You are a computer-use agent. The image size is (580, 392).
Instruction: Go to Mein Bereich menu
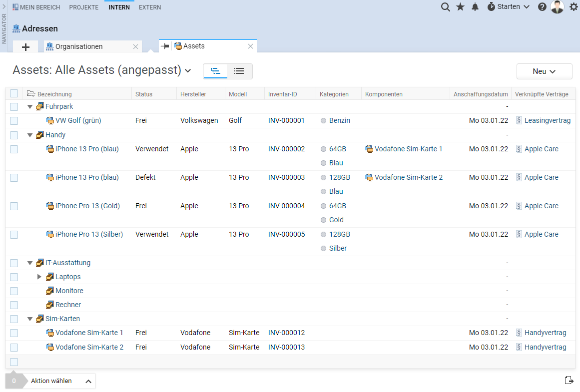click(x=40, y=7)
